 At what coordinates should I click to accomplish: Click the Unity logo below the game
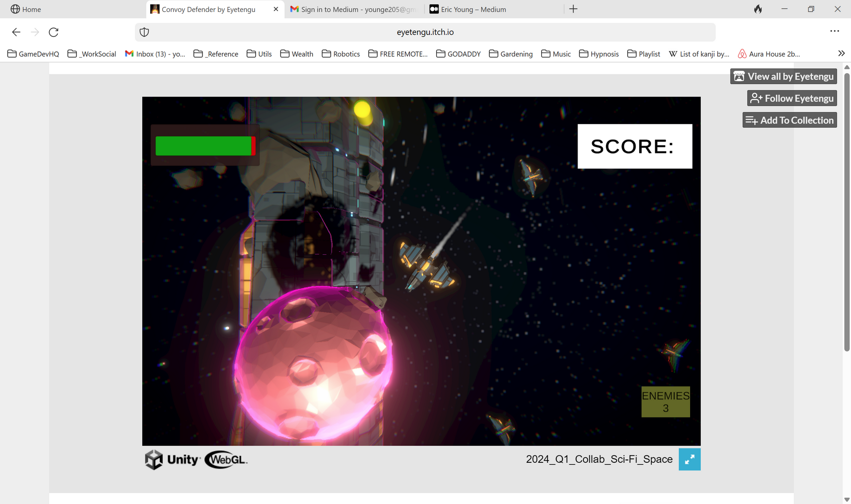[x=172, y=459]
